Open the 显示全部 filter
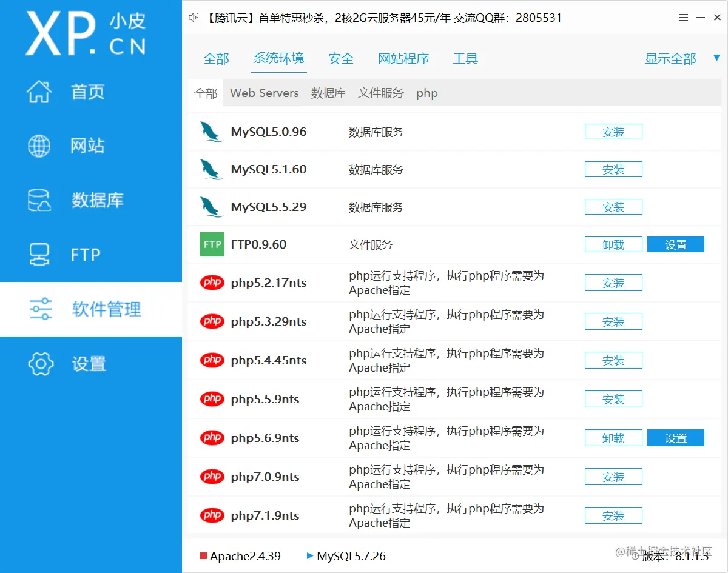728x573 pixels. [x=670, y=59]
